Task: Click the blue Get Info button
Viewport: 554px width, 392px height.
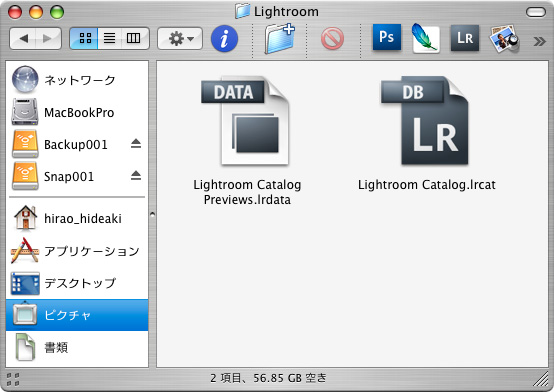Action: tap(224, 39)
